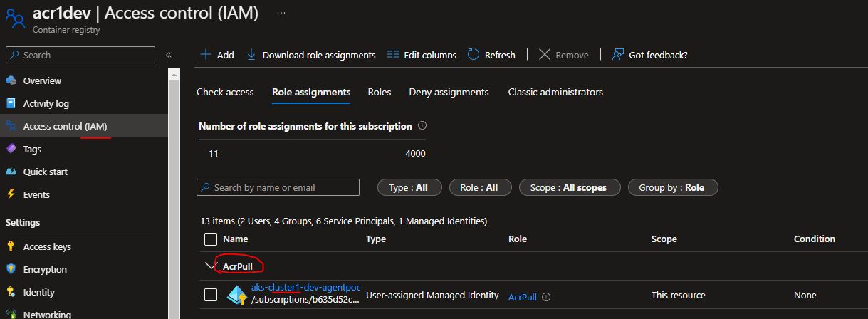868x319 pixels.
Task: Click the info icon next to AcrPull role
Action: tap(546, 297)
